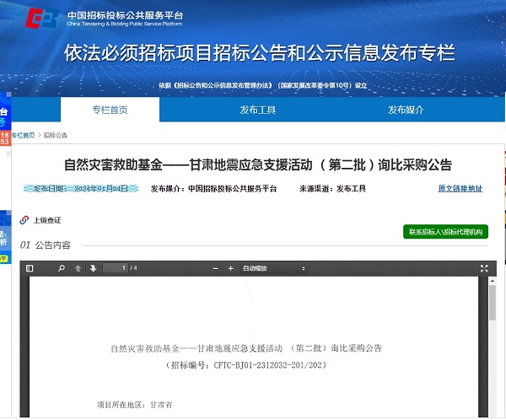The width and height of the screenshot is (506, 420).
Task: Open the 发布媒介 tab
Action: point(406,110)
